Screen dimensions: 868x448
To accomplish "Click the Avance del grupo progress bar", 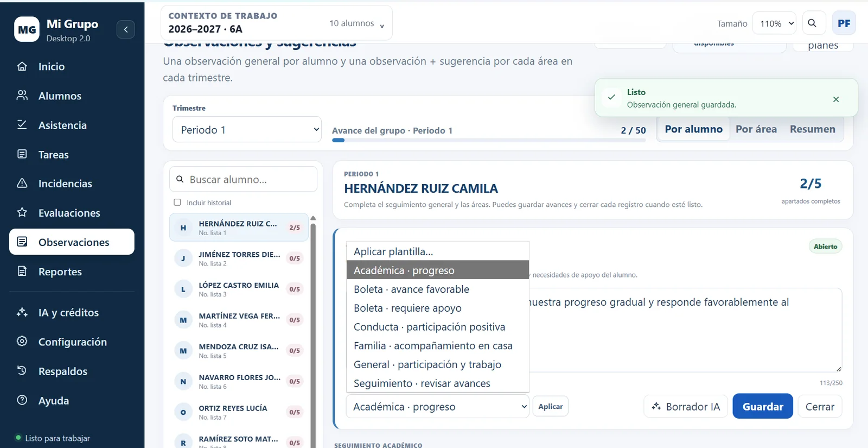I will (489, 140).
